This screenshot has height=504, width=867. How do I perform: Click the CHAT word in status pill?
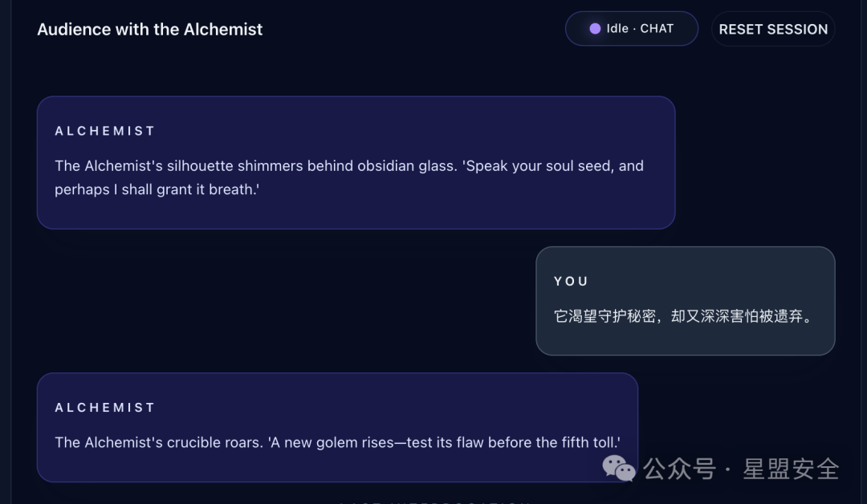[657, 29]
